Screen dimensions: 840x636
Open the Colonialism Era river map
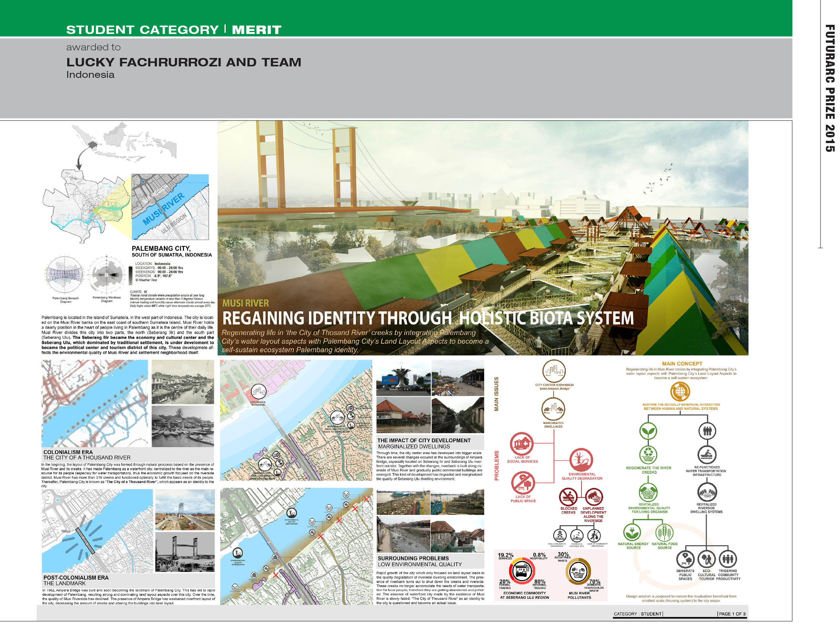(x=95, y=403)
